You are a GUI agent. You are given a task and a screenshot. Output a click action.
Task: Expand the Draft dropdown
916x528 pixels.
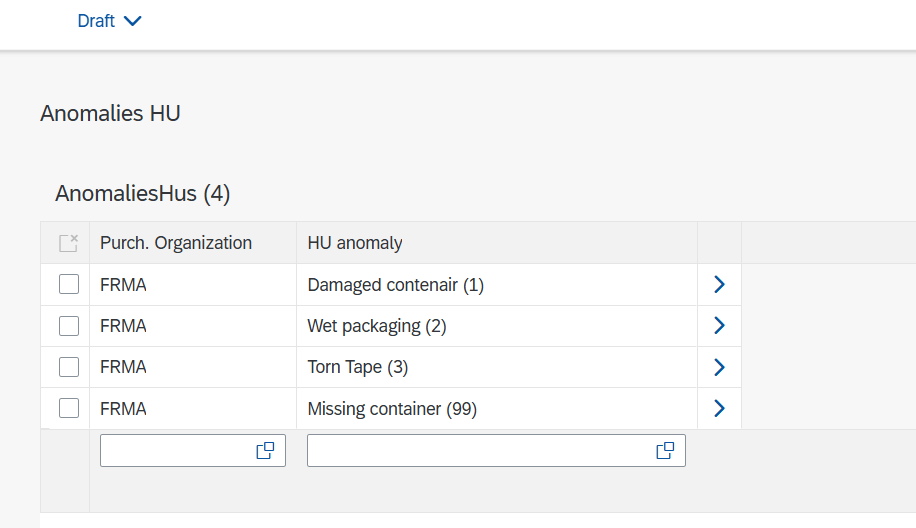[x=96, y=21]
